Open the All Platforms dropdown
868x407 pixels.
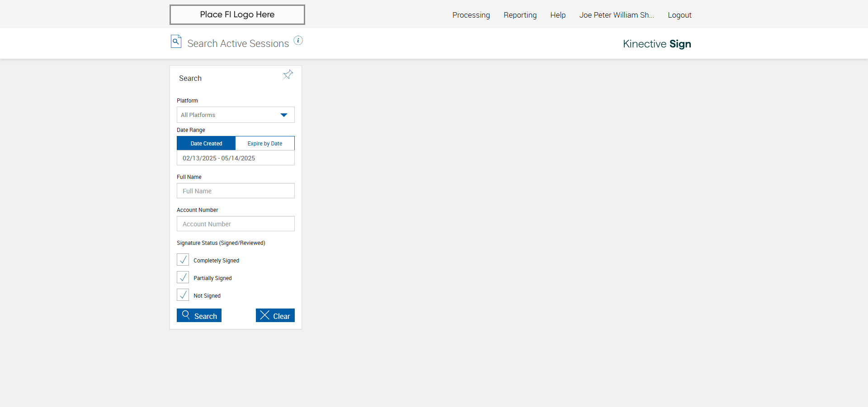point(236,115)
